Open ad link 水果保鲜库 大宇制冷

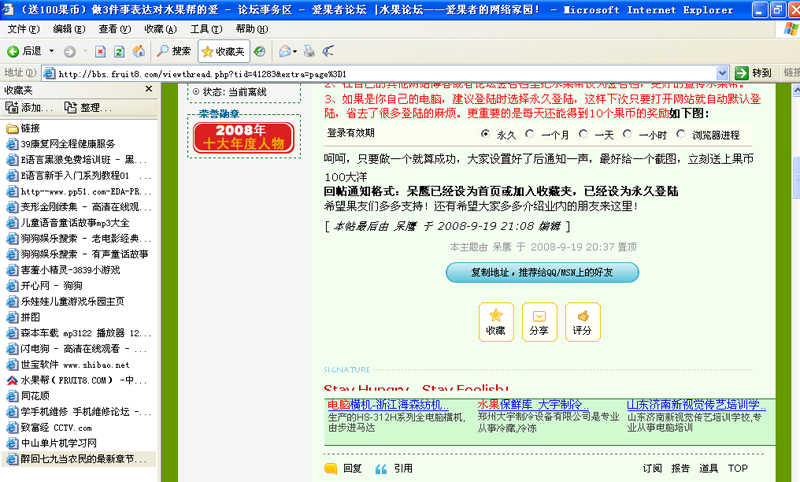coord(533,405)
